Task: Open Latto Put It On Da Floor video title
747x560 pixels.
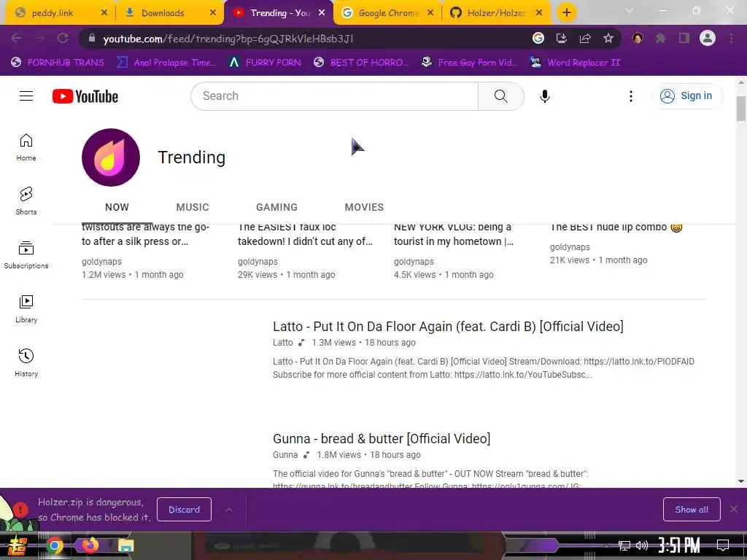Action: coord(448,326)
